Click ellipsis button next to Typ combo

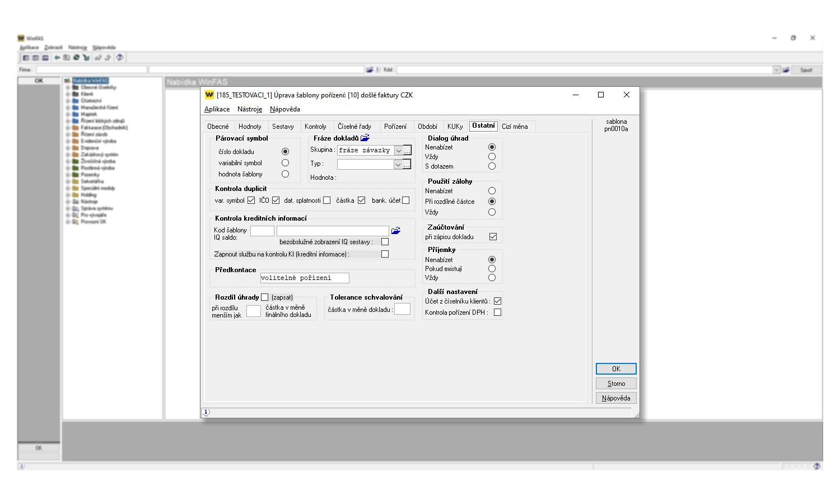point(408,164)
